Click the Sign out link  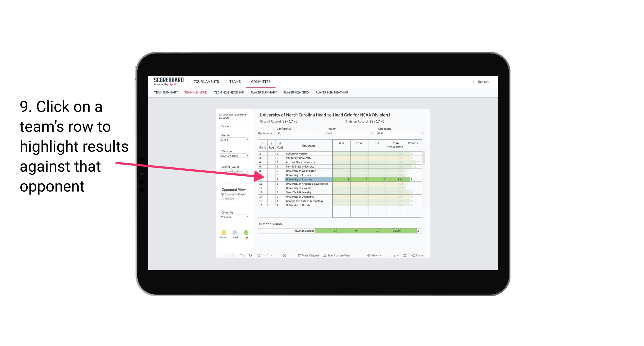point(483,81)
